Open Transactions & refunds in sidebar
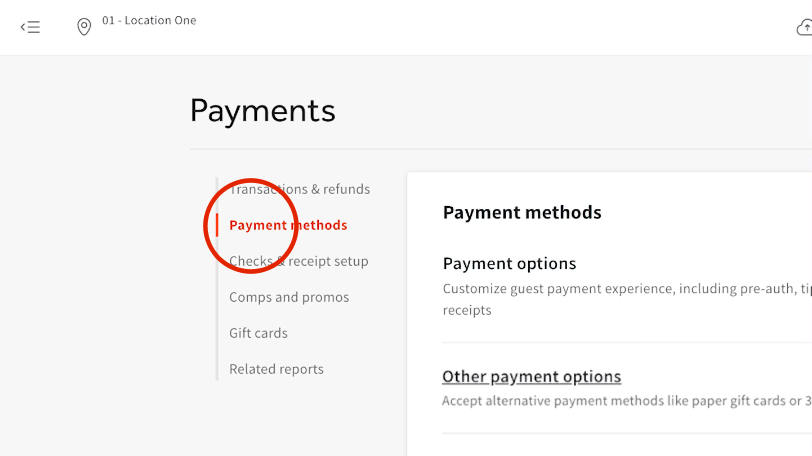 pyautogui.click(x=299, y=189)
